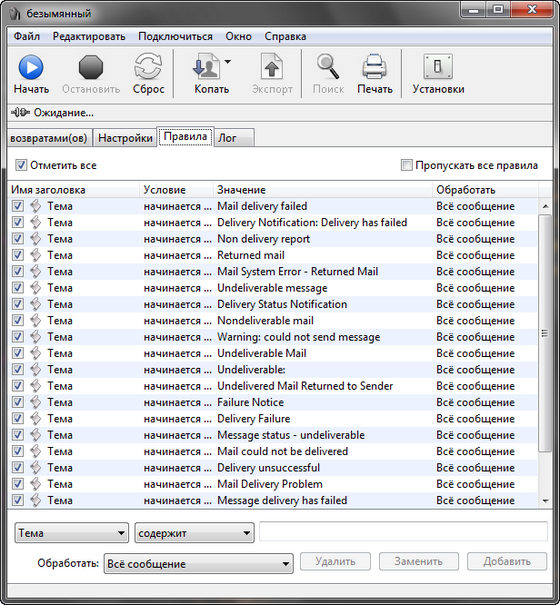This screenshot has width=560, height=605.
Task: Click the Добавить button
Action: click(507, 561)
